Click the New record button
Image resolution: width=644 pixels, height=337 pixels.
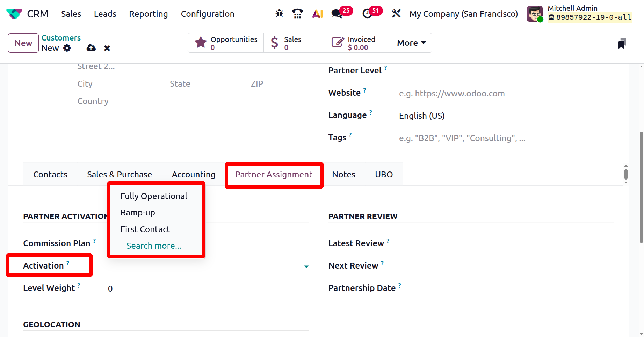click(x=23, y=43)
